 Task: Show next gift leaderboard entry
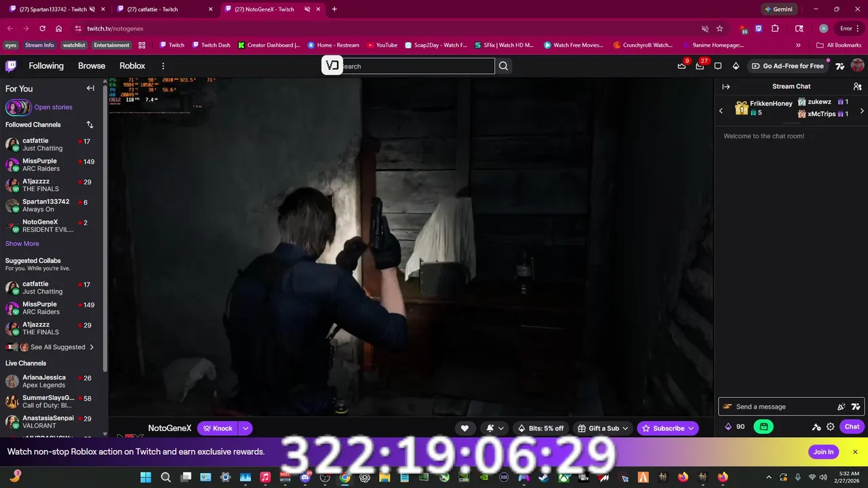862,110
